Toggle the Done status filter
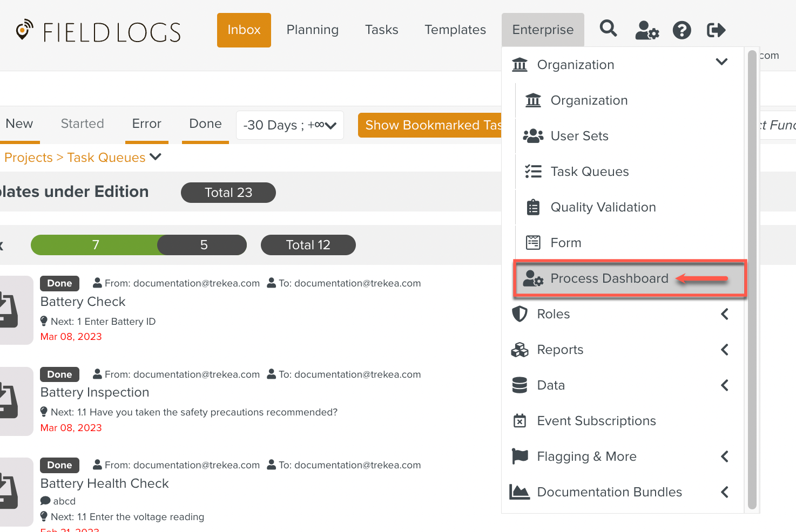The width and height of the screenshot is (796, 532). point(205,124)
